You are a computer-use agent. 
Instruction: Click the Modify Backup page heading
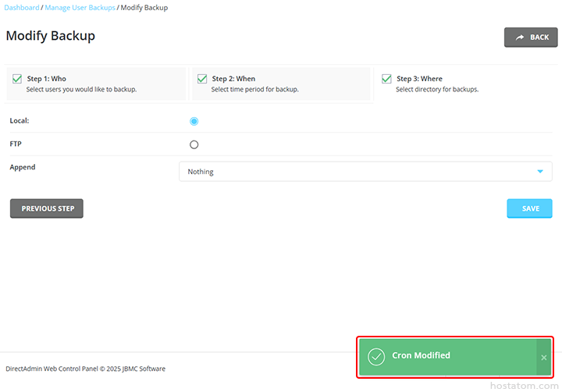(x=50, y=36)
